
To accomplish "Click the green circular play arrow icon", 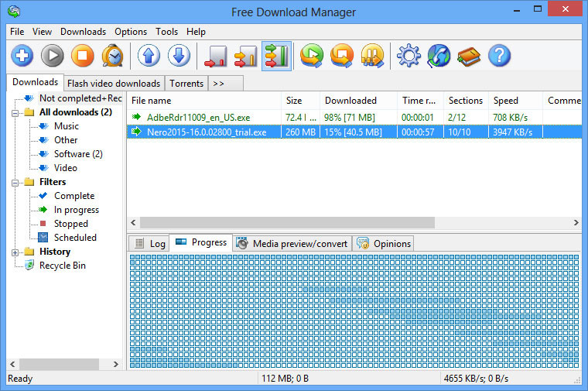I will pyautogui.click(x=312, y=56).
